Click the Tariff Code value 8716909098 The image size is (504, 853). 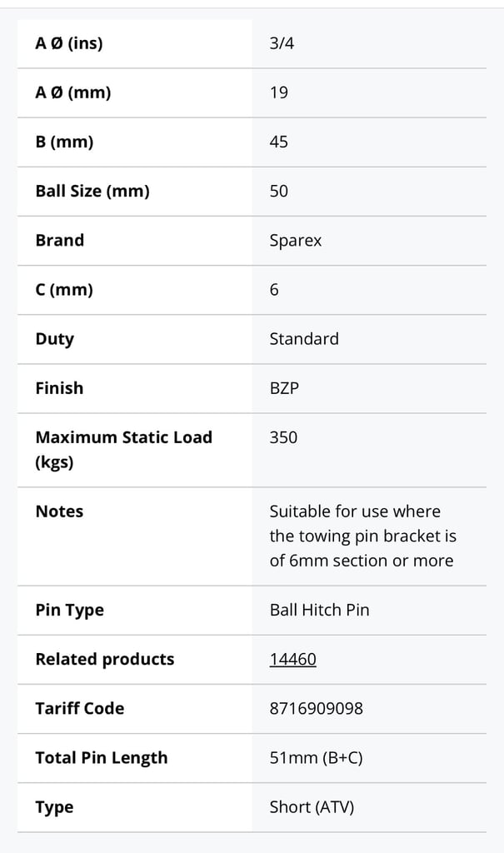pos(317,708)
